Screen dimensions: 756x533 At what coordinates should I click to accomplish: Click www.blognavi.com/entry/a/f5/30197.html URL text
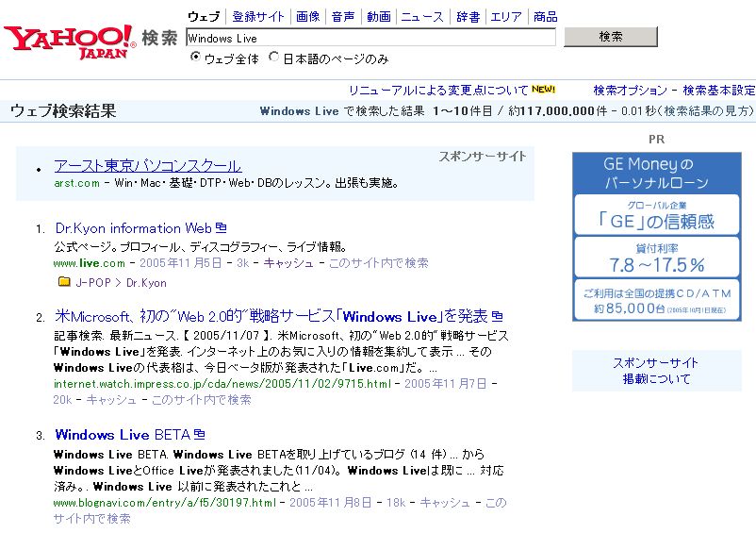tap(165, 503)
